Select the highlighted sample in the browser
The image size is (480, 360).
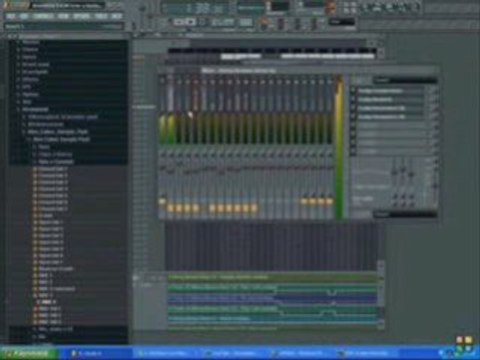pos(47,302)
